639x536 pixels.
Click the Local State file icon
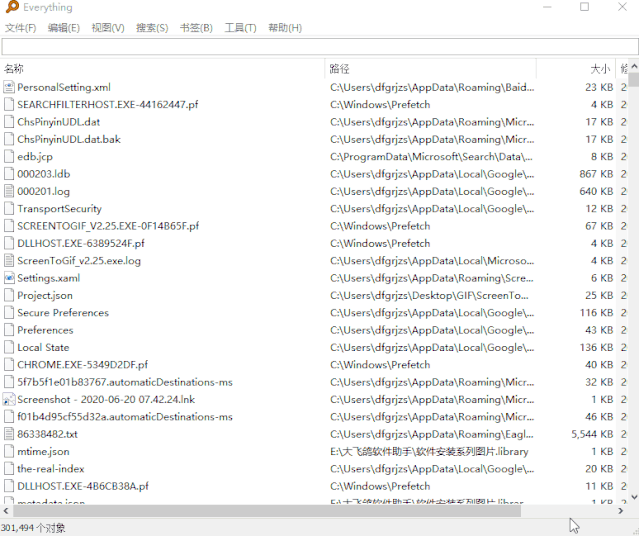click(x=9, y=347)
